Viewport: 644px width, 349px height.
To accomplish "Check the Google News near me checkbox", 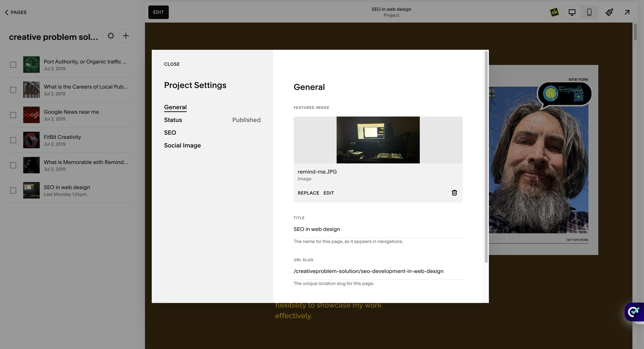I will [x=13, y=115].
